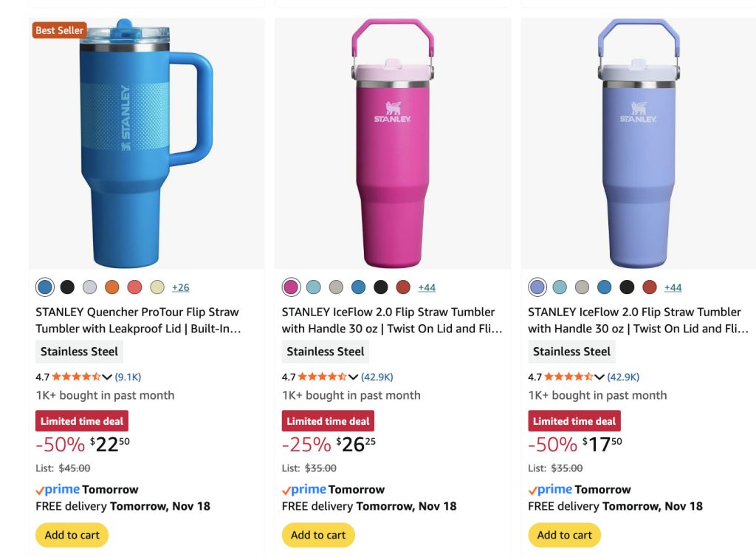The image size is (756, 557).
Task: Show the +26 more Quencher colors
Action: pos(180,287)
